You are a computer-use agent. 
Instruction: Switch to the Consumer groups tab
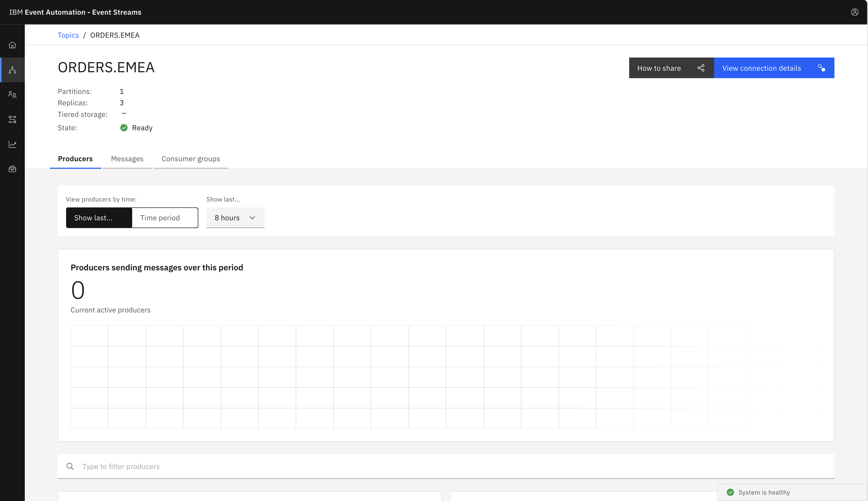tap(191, 159)
